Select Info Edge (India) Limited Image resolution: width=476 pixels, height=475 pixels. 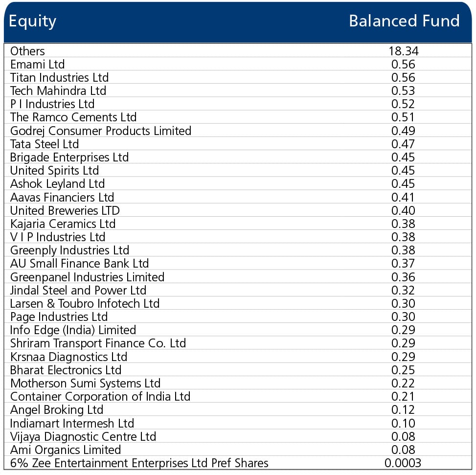(73, 330)
